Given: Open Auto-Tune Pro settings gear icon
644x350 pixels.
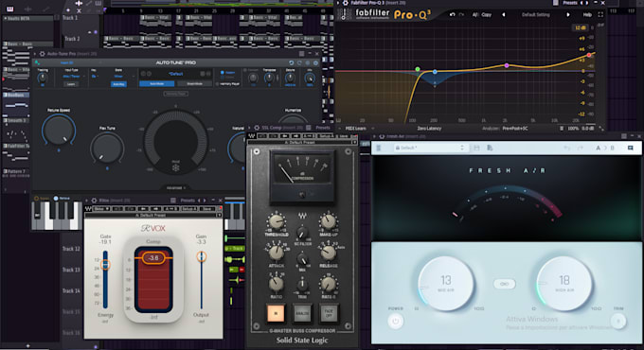Looking at the screenshot, I should pos(315,62).
